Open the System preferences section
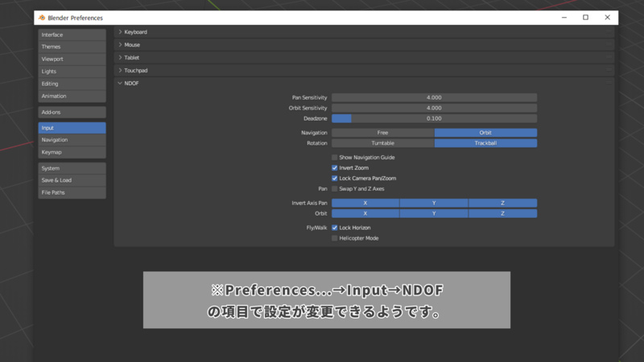 (72, 168)
